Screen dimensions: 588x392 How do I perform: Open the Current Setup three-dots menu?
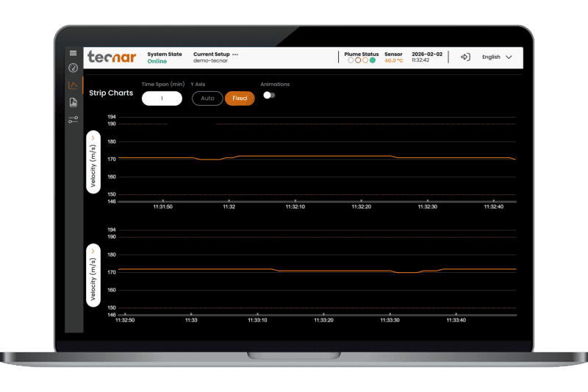(x=235, y=54)
